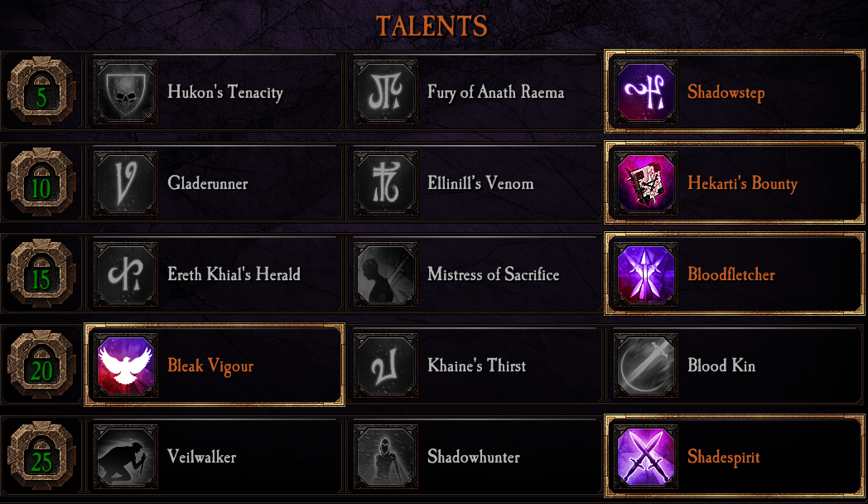
Task: Select the Shadespirit crossed blades icon
Action: pos(646,457)
